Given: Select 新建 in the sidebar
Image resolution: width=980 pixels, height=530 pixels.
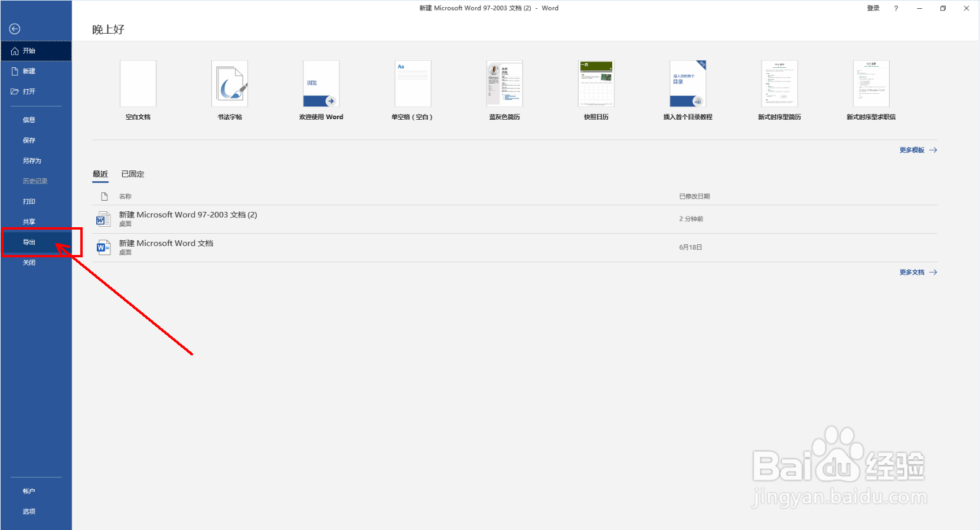Looking at the screenshot, I should pyautogui.click(x=36, y=71).
